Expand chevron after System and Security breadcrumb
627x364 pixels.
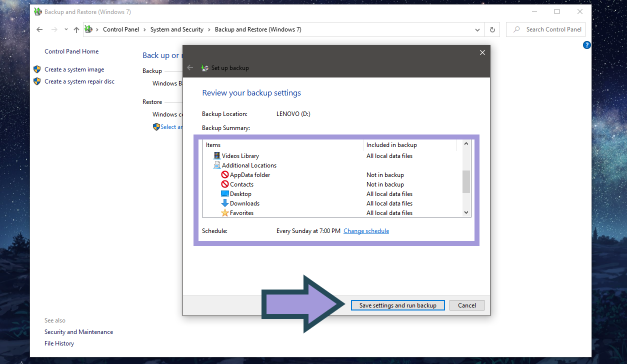(209, 29)
